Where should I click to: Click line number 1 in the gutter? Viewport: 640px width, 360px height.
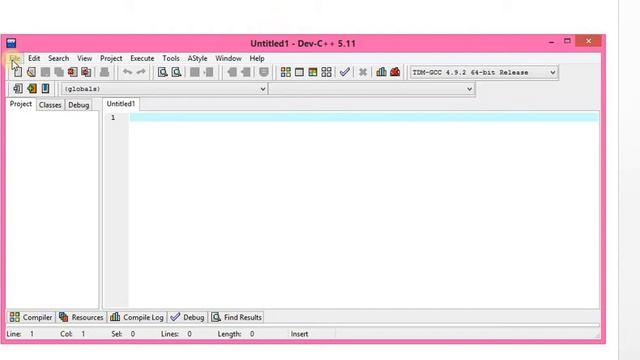(x=113, y=118)
